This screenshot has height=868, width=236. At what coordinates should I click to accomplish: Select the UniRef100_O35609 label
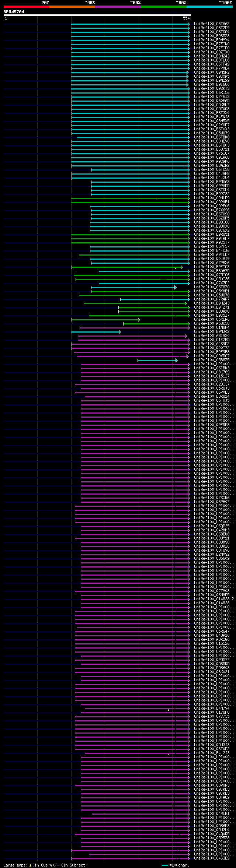[212, 559]
